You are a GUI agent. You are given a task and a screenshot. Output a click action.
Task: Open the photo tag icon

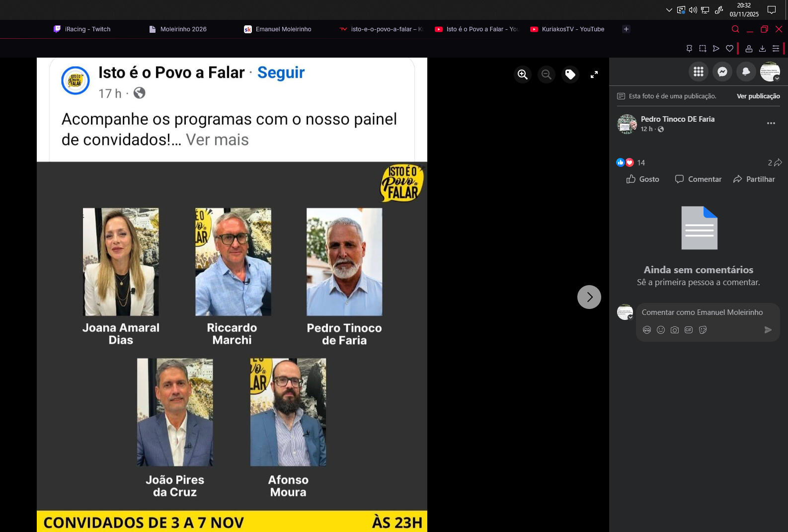pos(570,75)
